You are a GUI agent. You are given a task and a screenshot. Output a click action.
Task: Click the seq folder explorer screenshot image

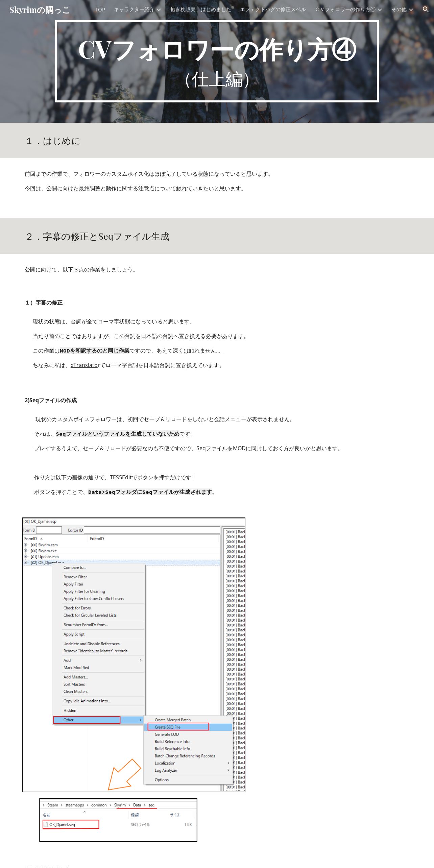click(118, 820)
